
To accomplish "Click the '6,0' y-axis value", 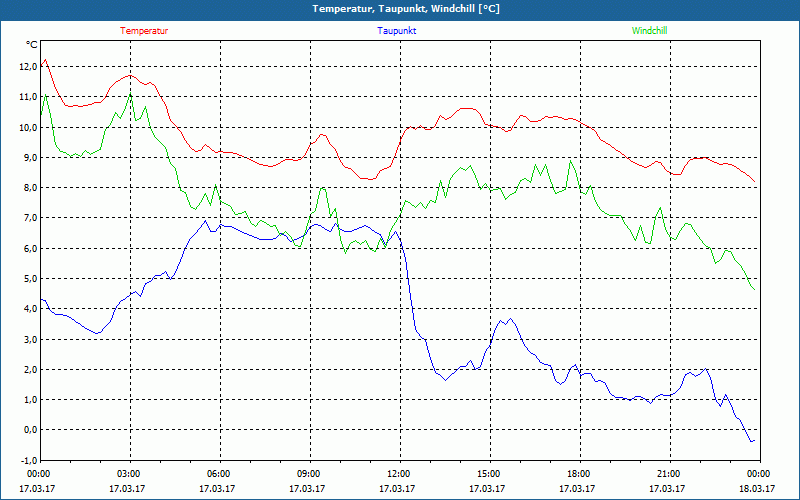I will pos(30,248).
